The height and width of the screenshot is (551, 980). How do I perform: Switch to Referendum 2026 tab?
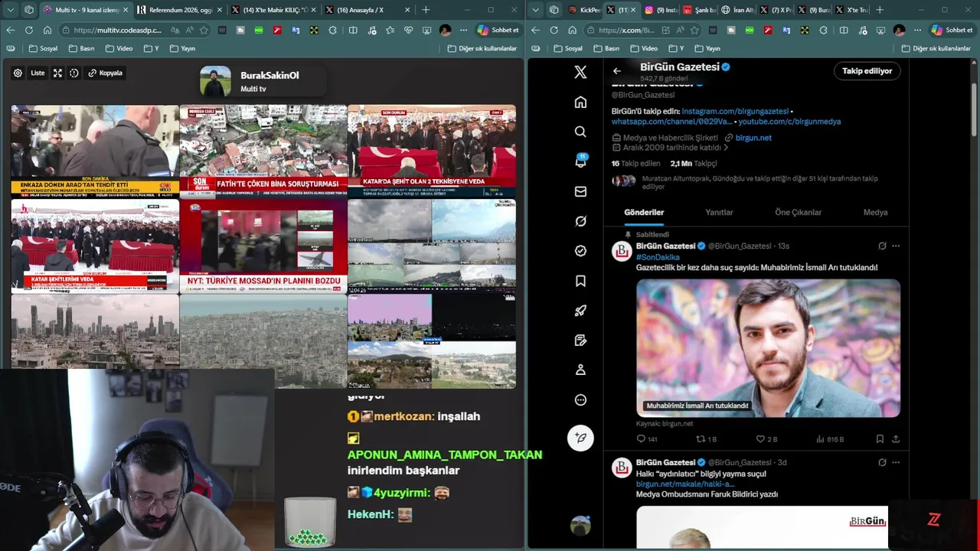pos(180,10)
